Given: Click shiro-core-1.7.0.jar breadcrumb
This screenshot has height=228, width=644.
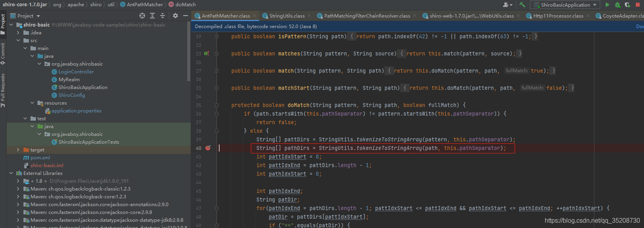Looking at the screenshot, I should pyautogui.click(x=25, y=5).
